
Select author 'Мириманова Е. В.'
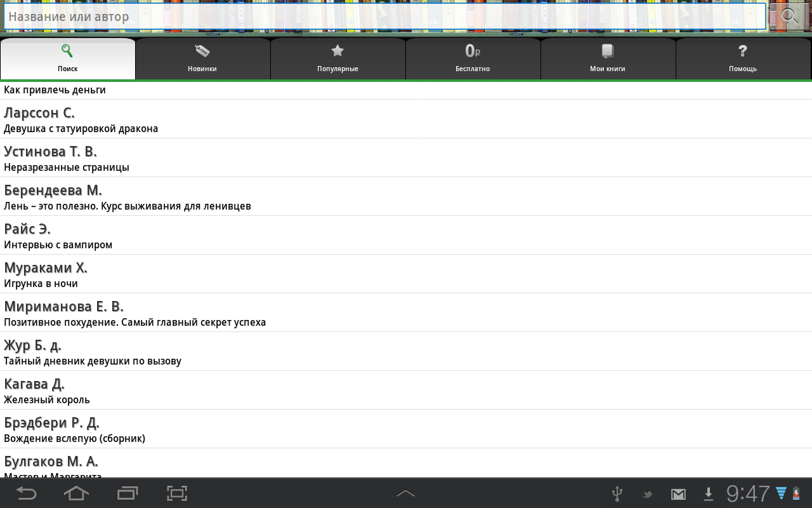pos(63,307)
